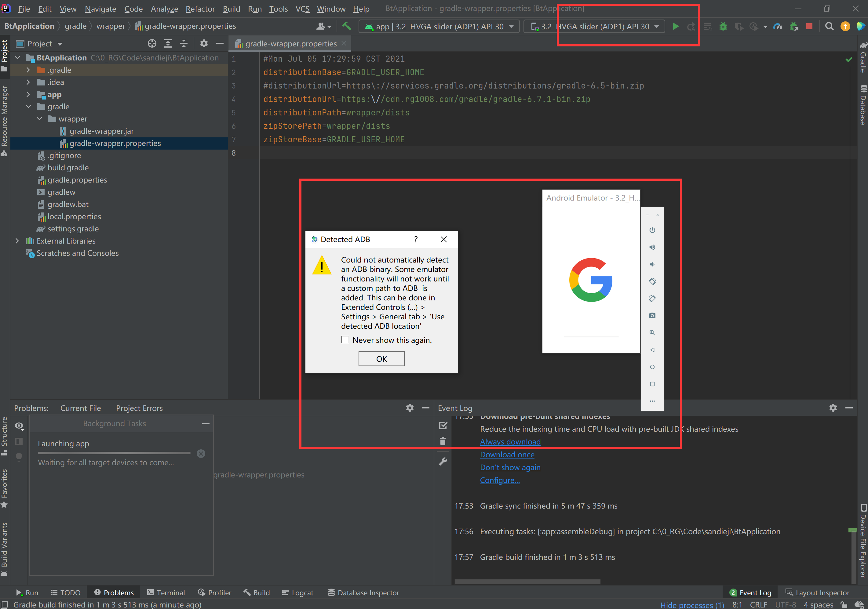This screenshot has width=868, height=609.
Task: Click the "Don't show again" link
Action: [510, 467]
